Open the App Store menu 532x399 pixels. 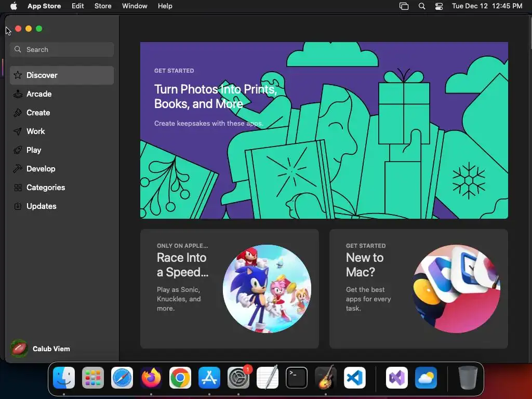44,6
